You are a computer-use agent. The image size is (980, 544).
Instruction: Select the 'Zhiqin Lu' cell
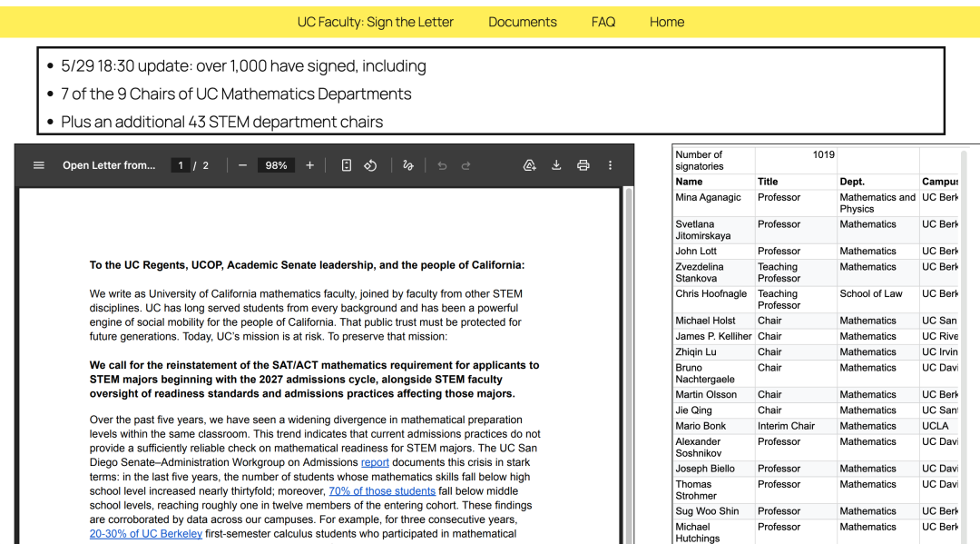(714, 352)
